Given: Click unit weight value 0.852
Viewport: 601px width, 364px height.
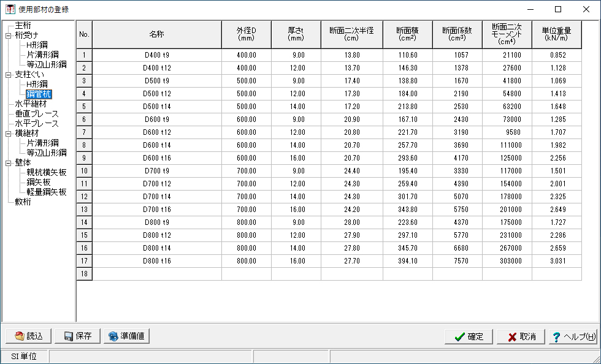Looking at the screenshot, I should [x=557, y=55].
